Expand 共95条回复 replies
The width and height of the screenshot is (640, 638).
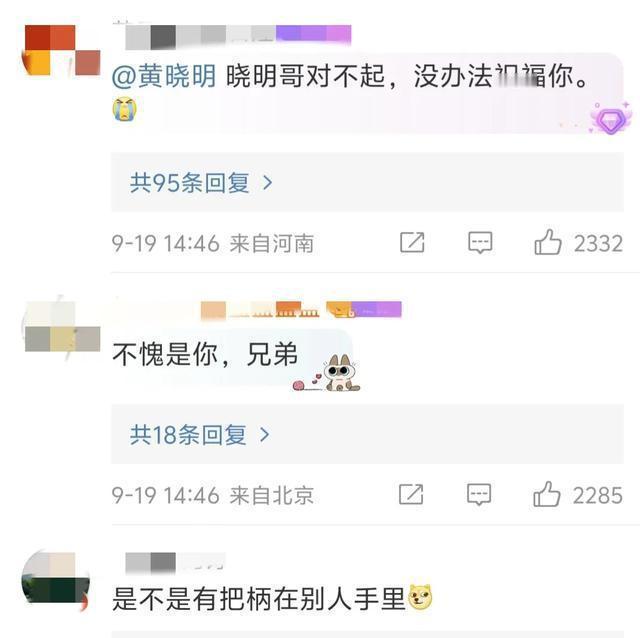click(x=367, y=182)
